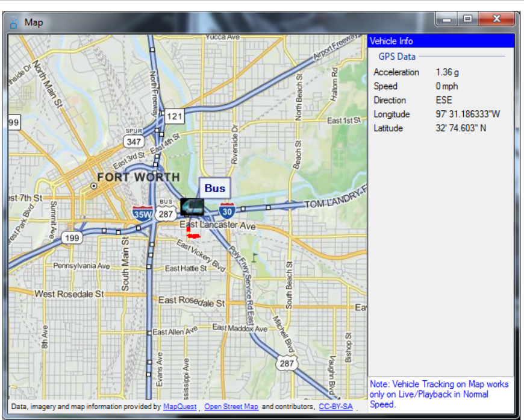Click the Interstate 30 shield on the map

tap(227, 211)
